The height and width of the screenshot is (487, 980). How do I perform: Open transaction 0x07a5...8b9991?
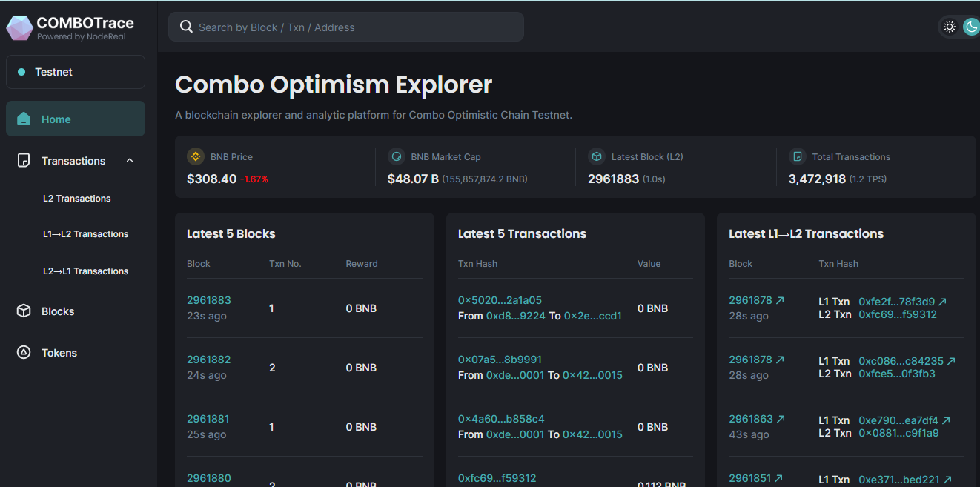click(x=500, y=360)
